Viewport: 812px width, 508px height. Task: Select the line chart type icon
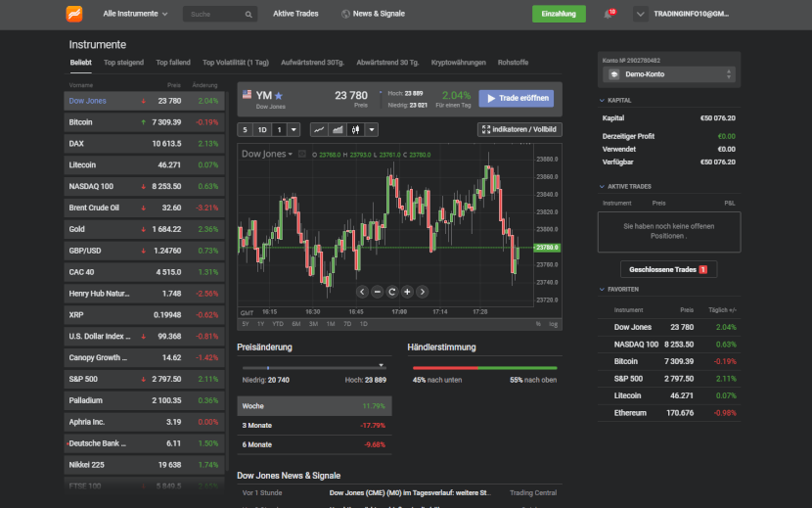(319, 129)
